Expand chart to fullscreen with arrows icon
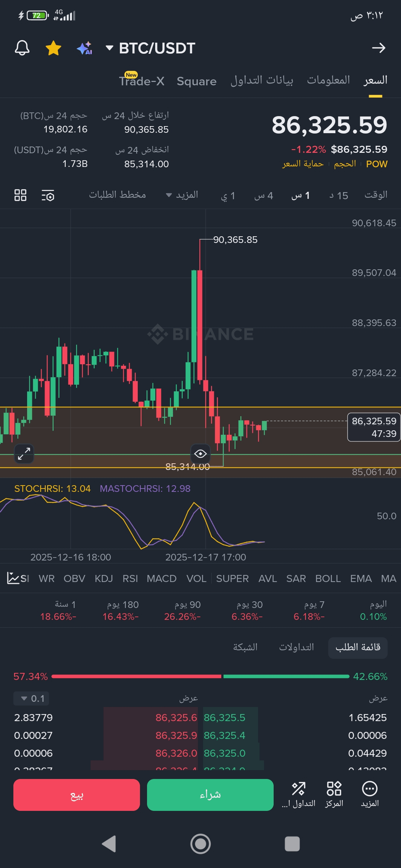This screenshot has width=401, height=868. (x=24, y=454)
